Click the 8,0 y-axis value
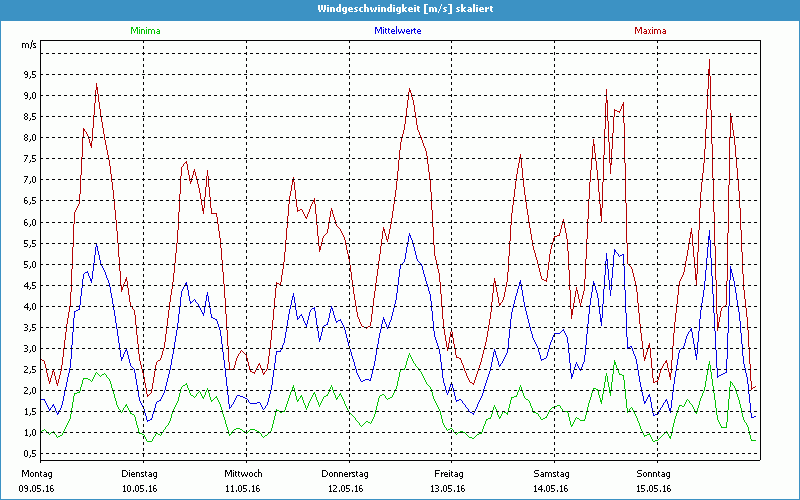The height and width of the screenshot is (500, 800). click(30, 137)
